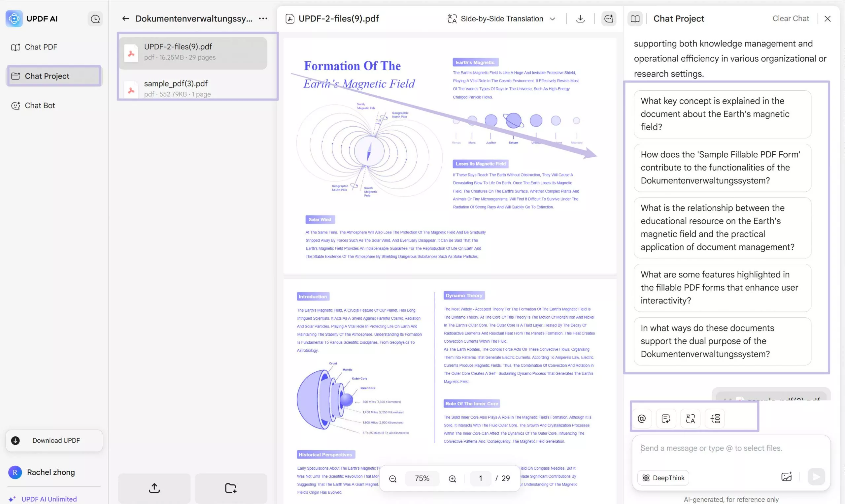
Task: Click the @ icon to mention files
Action: tap(641, 419)
